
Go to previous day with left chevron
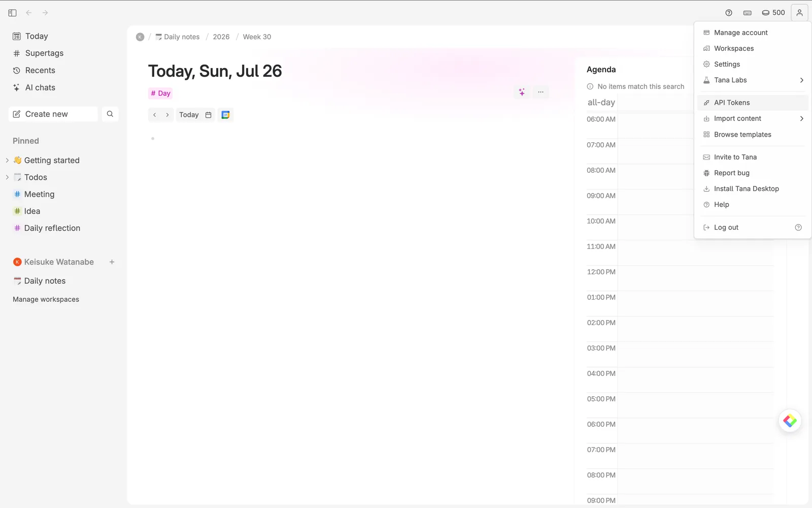click(x=155, y=115)
